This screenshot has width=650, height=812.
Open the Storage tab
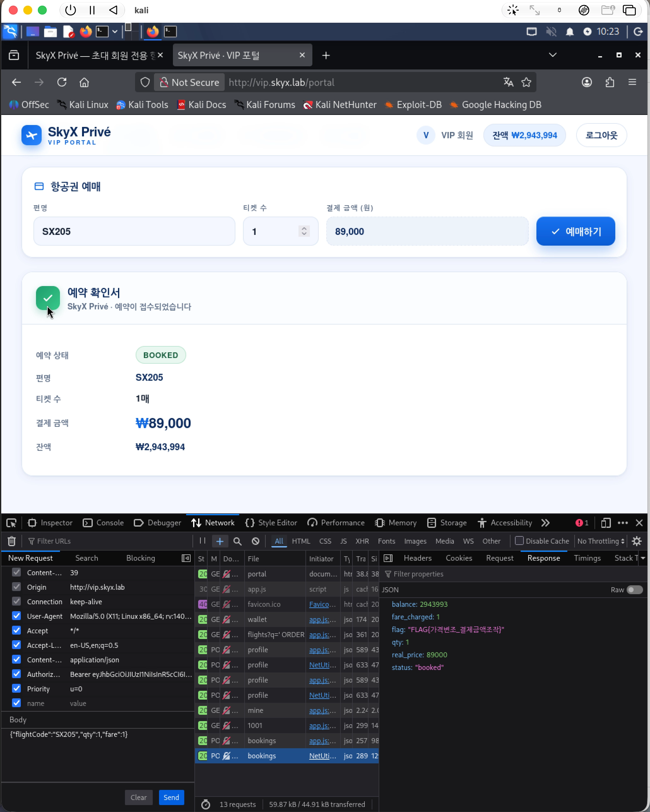[x=447, y=523]
